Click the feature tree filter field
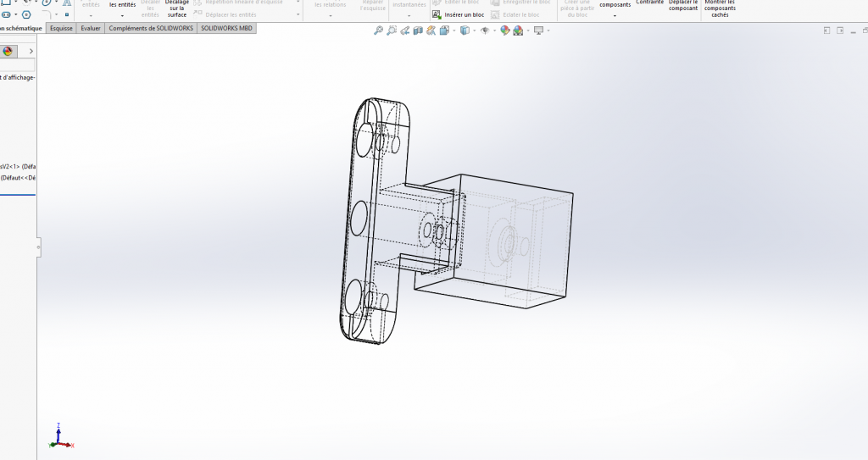868x460 pixels. click(17, 66)
